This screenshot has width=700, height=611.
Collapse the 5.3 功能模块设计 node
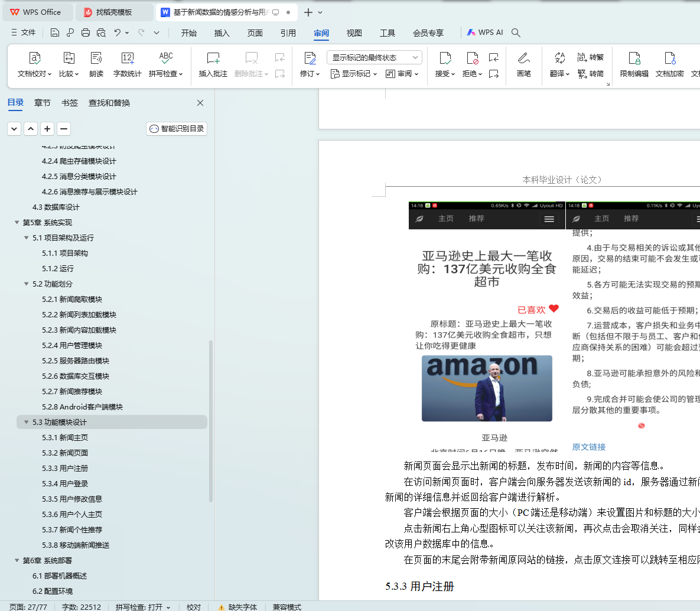[x=27, y=422]
